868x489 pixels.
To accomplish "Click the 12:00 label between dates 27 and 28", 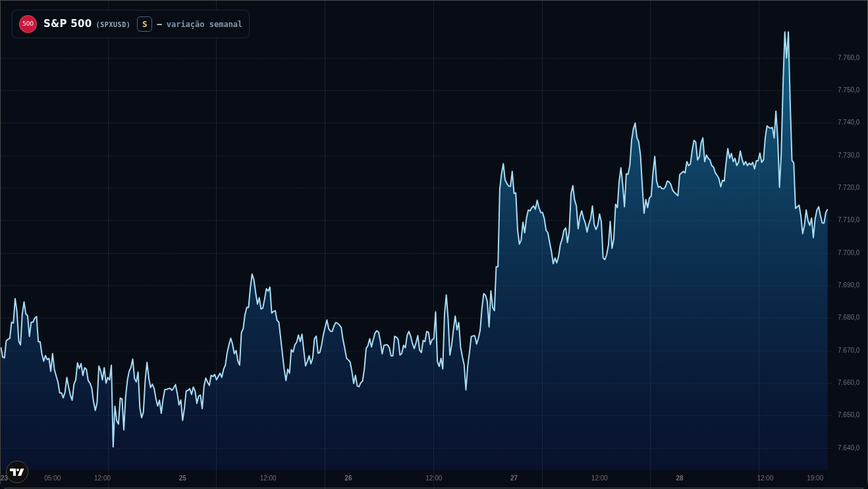I will click(599, 478).
